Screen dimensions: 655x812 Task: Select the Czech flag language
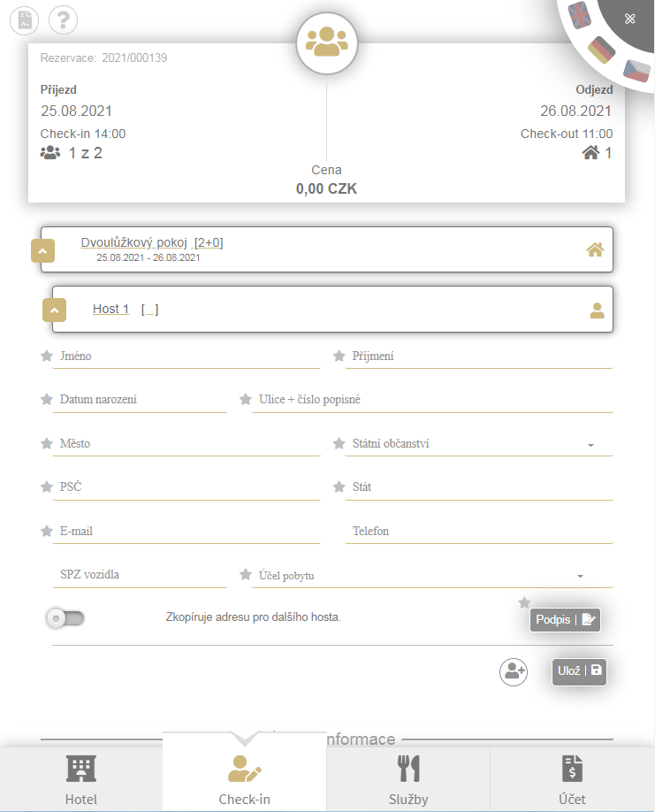click(636, 70)
